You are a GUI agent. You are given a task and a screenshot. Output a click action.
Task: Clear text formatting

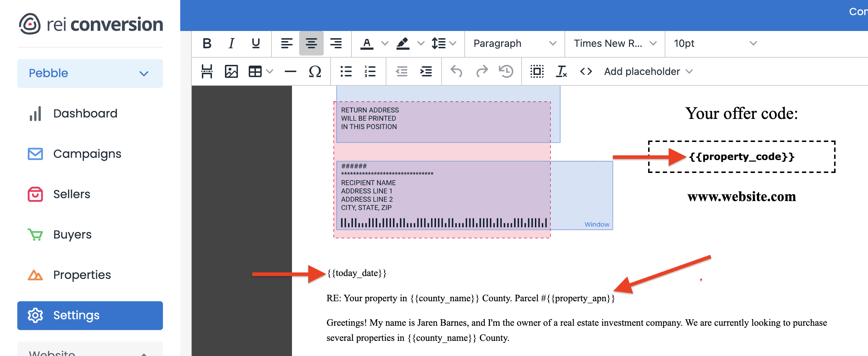point(562,71)
